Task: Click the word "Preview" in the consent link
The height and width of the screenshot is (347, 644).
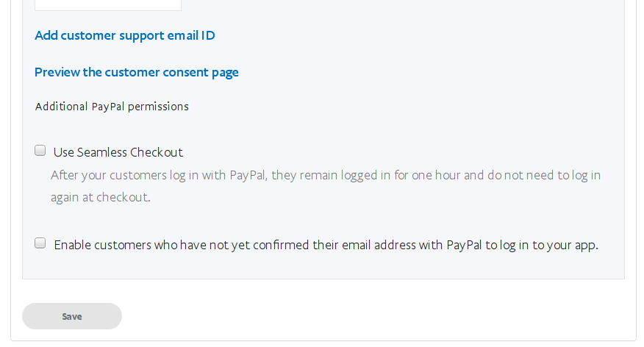Action: coord(57,72)
